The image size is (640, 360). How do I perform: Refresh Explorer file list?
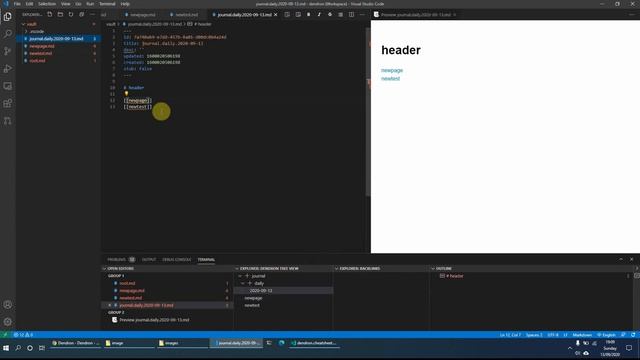point(71,14)
